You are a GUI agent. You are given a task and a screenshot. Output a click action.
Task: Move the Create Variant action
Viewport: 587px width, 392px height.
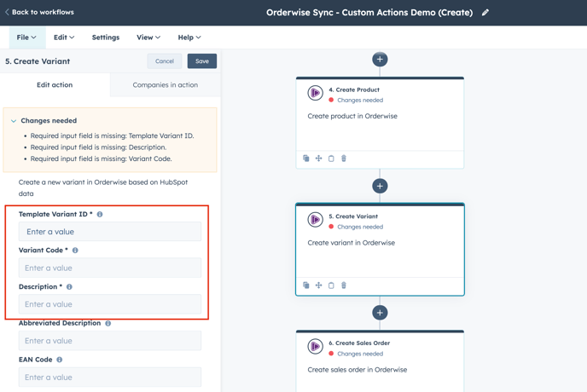[318, 285]
